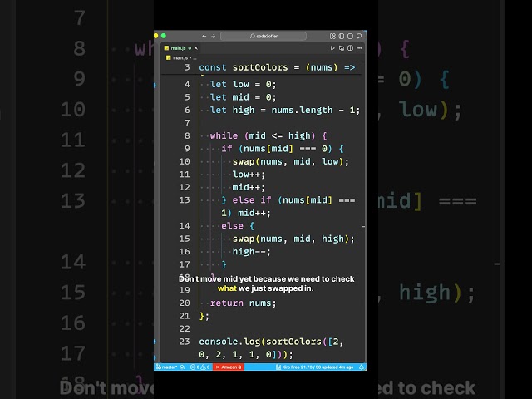
Task: Click the 'let low = 0;' code line
Action: click(x=244, y=84)
